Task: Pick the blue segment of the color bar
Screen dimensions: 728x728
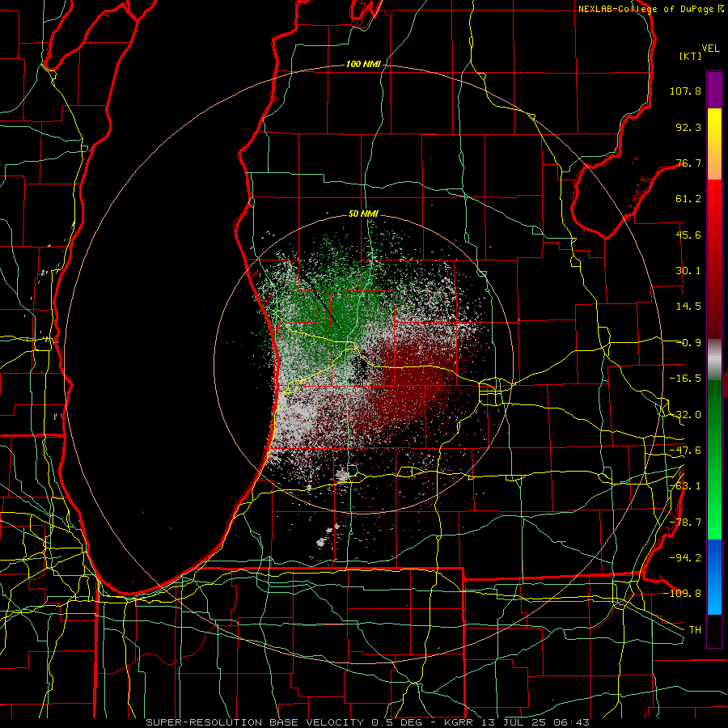Action: (714, 577)
